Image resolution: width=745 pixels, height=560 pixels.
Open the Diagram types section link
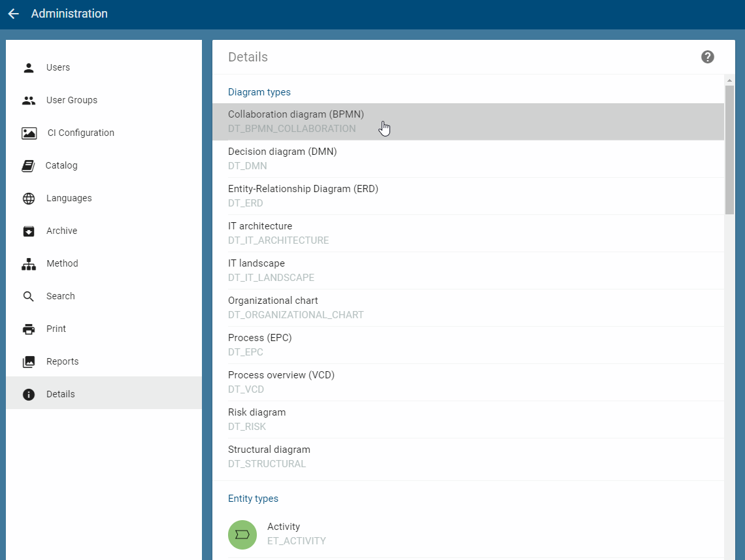(259, 91)
